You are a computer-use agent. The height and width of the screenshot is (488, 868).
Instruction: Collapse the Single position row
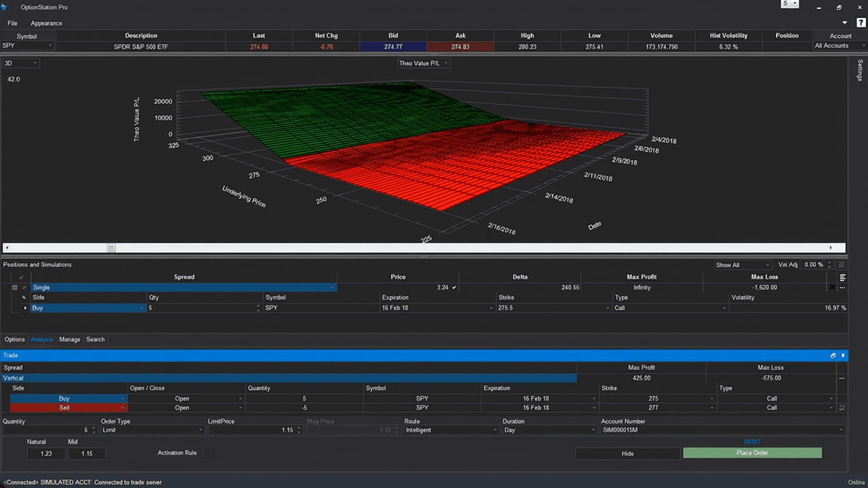15,287
